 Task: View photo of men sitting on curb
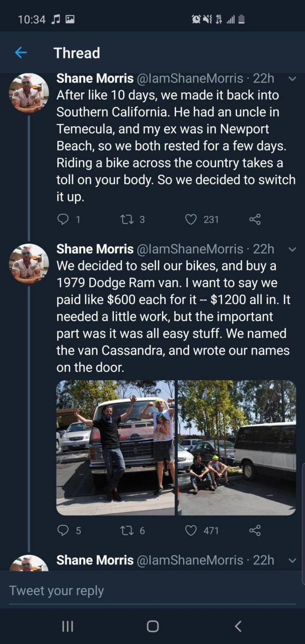(x=237, y=448)
